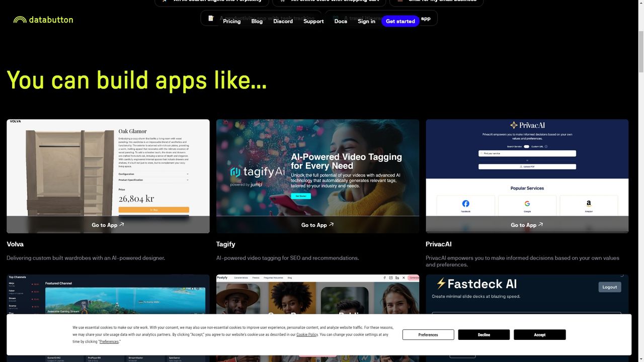Click the databutton logo
644x362 pixels.
click(43, 20)
